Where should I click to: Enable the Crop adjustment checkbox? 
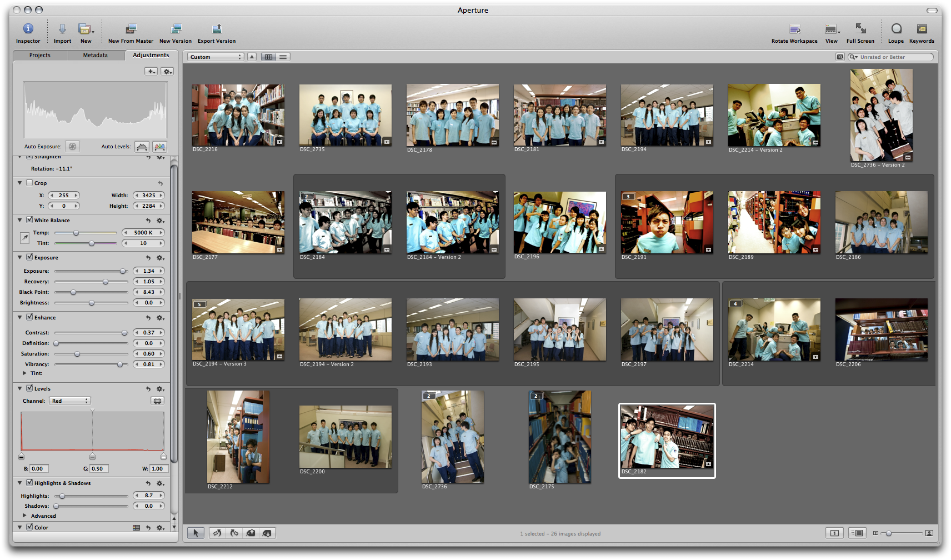(29, 183)
